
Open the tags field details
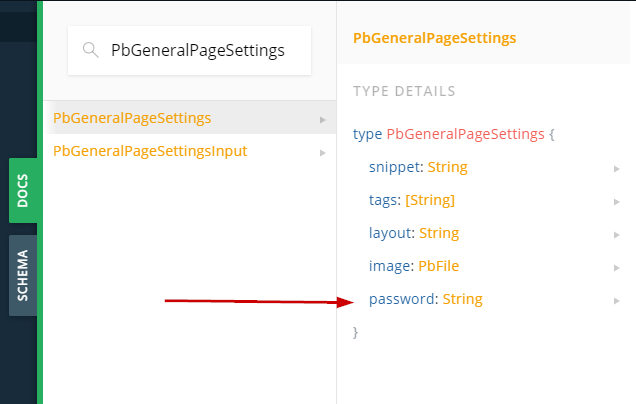(384, 200)
